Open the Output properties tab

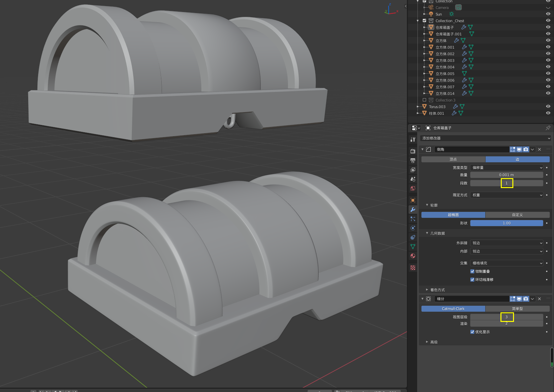pos(413,161)
